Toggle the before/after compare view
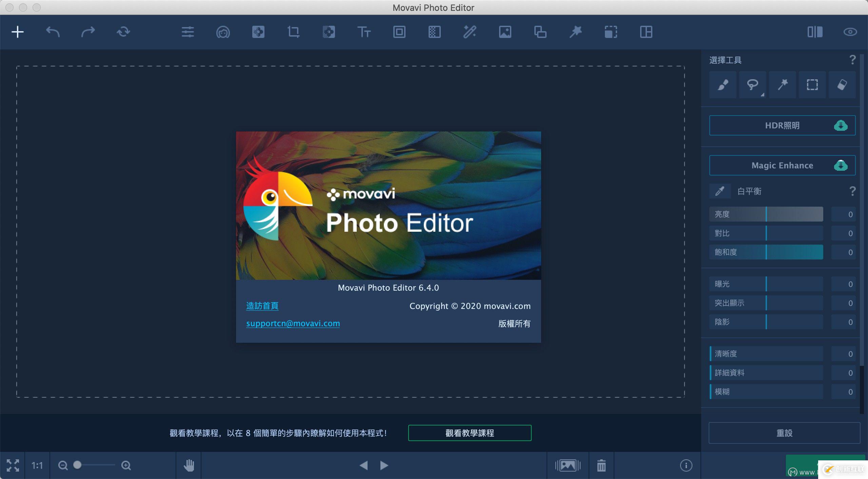This screenshot has width=868, height=479. click(x=815, y=32)
